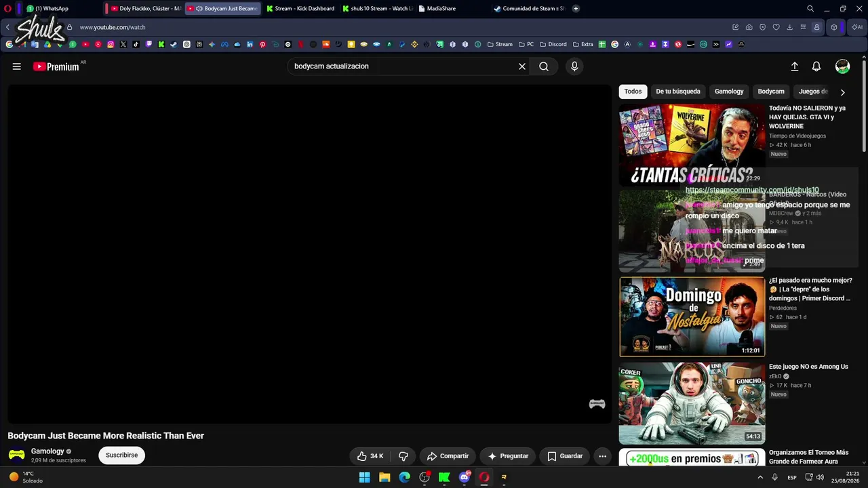Go back with the browser back arrow

7,27
